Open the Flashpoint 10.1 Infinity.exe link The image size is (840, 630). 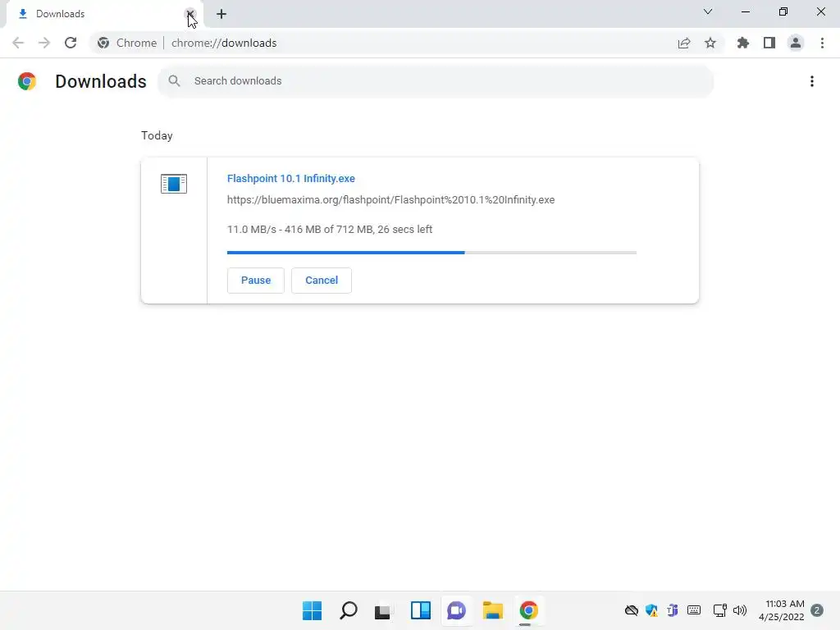[x=291, y=178]
